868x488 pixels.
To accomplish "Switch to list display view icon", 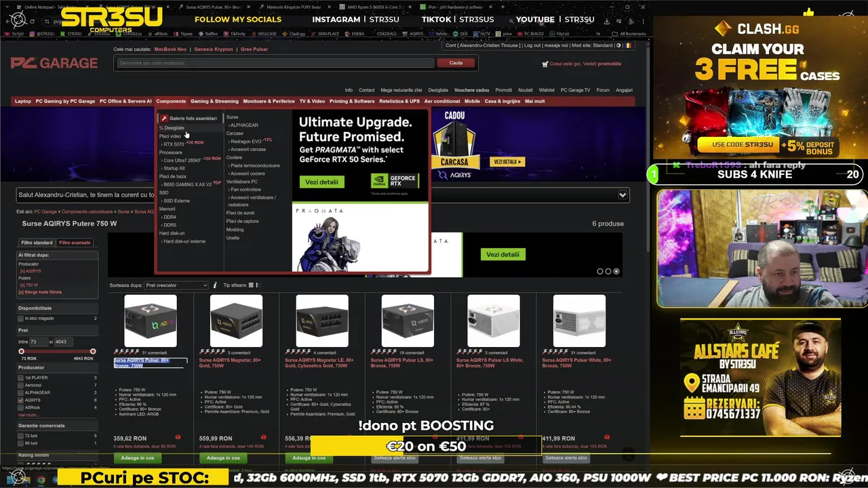I will [258, 285].
